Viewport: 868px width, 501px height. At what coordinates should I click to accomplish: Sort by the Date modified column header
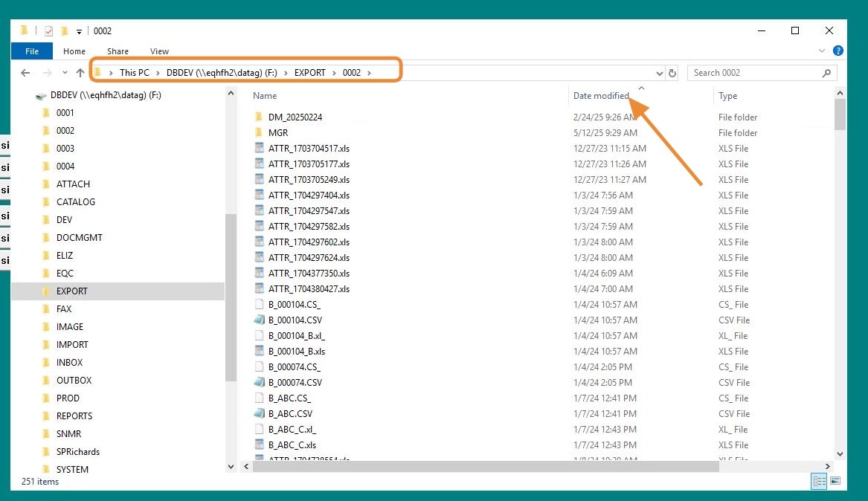tap(601, 96)
